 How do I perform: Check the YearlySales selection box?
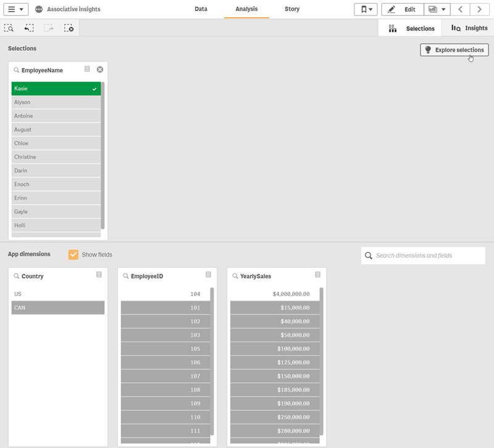[317, 274]
